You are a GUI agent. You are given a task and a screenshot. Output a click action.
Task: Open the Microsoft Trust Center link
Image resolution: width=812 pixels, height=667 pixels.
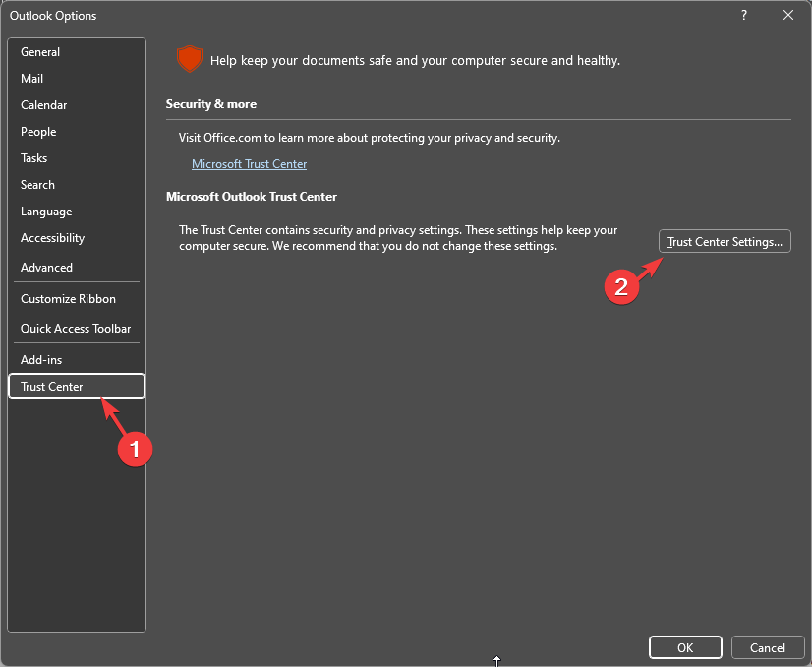click(x=249, y=164)
